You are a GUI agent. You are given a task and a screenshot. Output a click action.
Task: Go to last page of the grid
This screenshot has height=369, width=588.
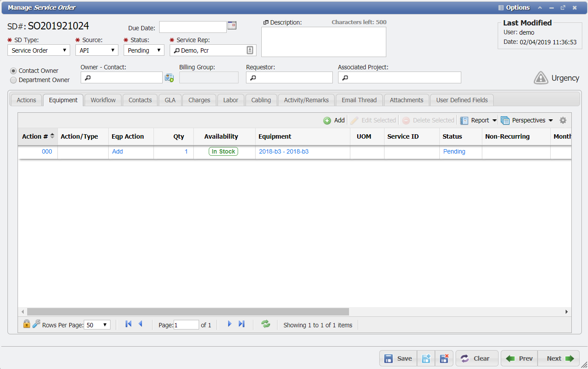[x=242, y=324]
